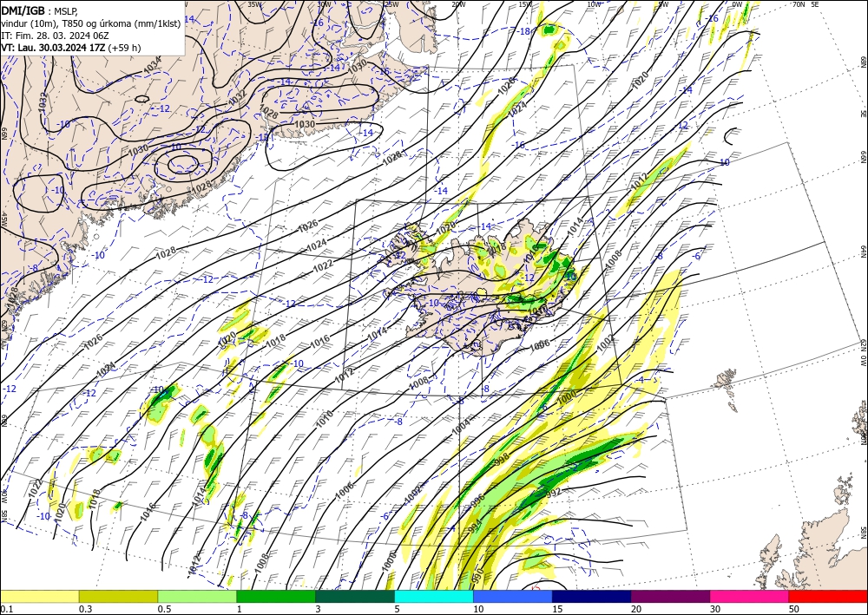This screenshot has width=868, height=615.
Task: Click the "70N 5E" corner grid label
Action: pyautogui.click(x=806, y=4)
